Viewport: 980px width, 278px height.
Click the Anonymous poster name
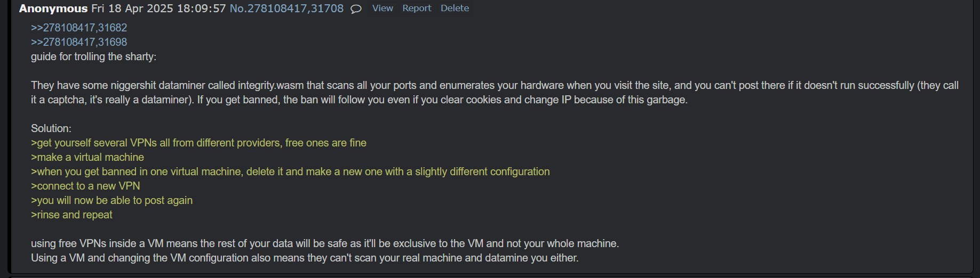point(53,9)
